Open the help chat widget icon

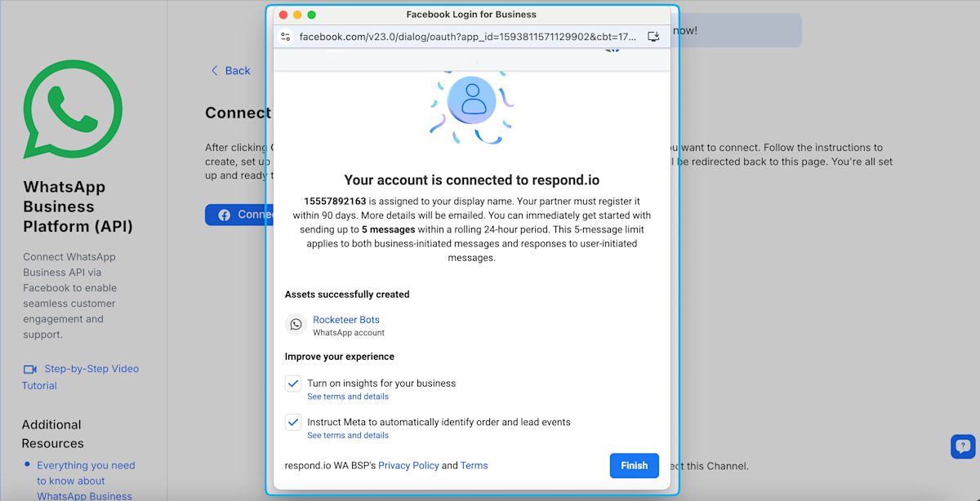963,446
